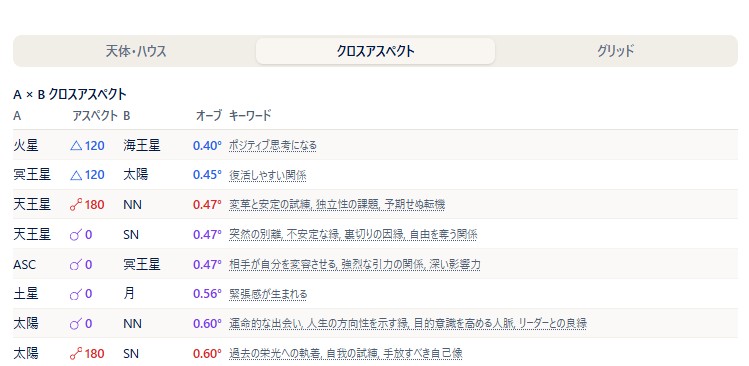Click the trine icon in 火星 row
Screen dimensions: 749x366
pos(76,146)
